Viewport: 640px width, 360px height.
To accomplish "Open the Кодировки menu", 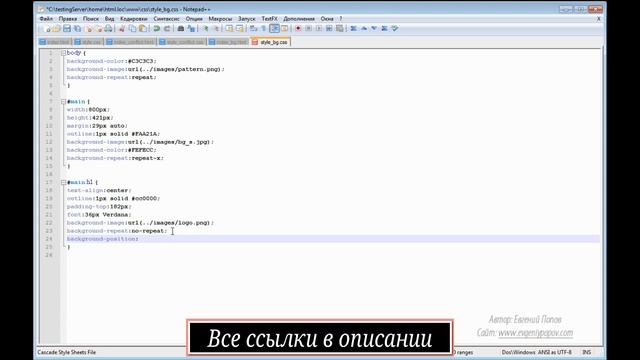I will (x=133, y=19).
